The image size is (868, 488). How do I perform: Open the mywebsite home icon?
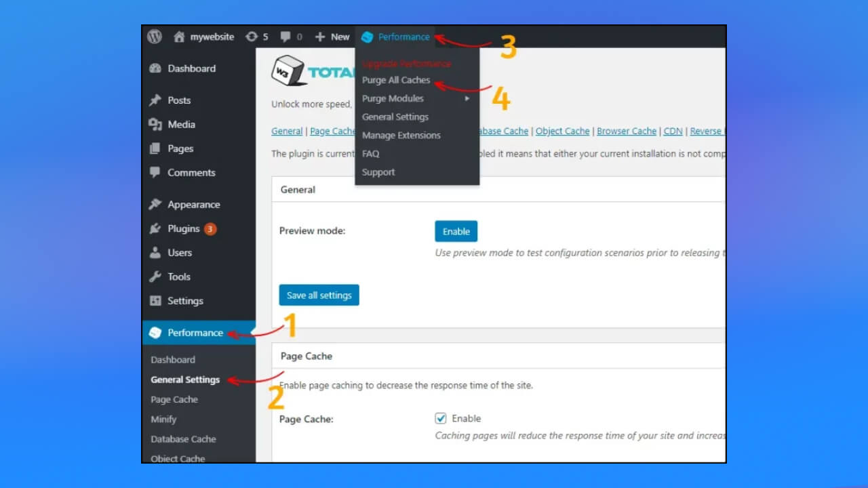[x=179, y=37]
